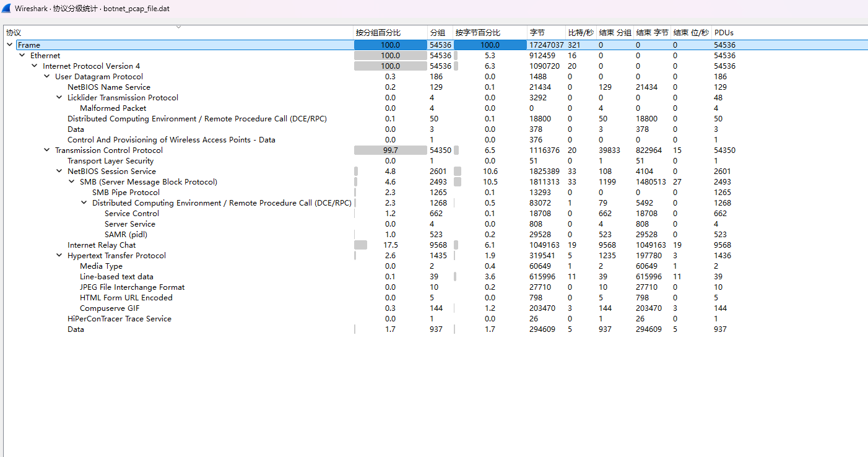Click PDUs value 48 in Licklider row

tap(718, 98)
